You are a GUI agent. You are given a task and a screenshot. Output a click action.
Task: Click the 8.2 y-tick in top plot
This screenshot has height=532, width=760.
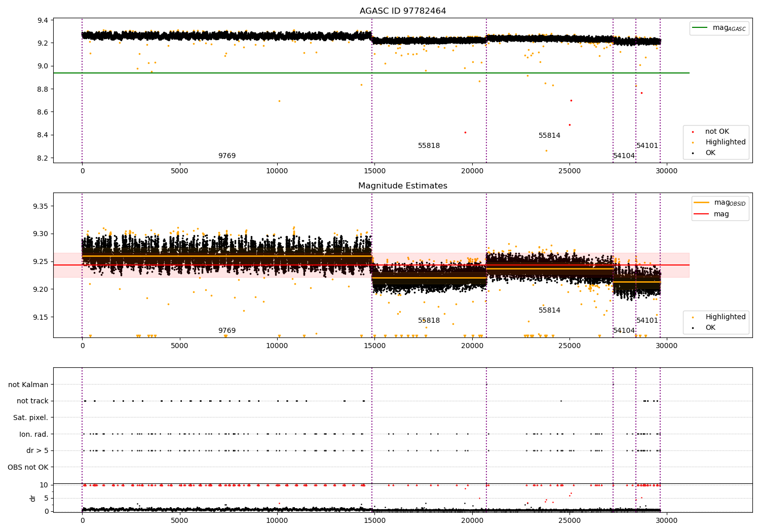pyautogui.click(x=43, y=159)
